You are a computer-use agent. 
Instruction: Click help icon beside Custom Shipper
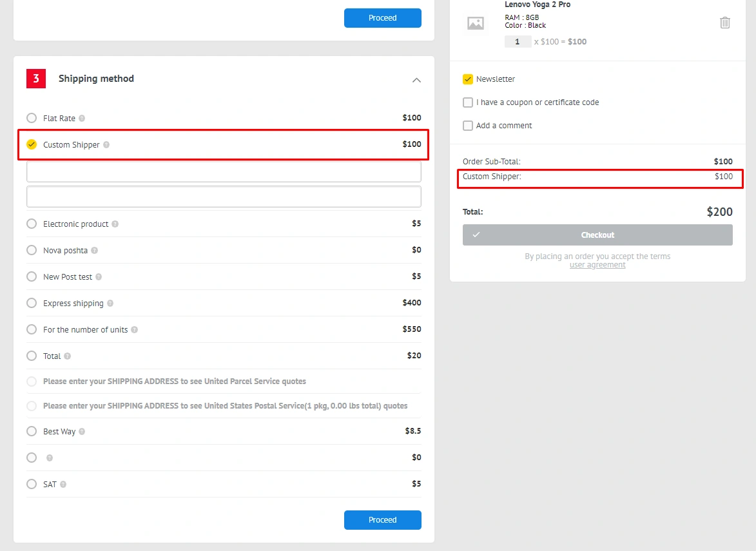click(x=106, y=145)
